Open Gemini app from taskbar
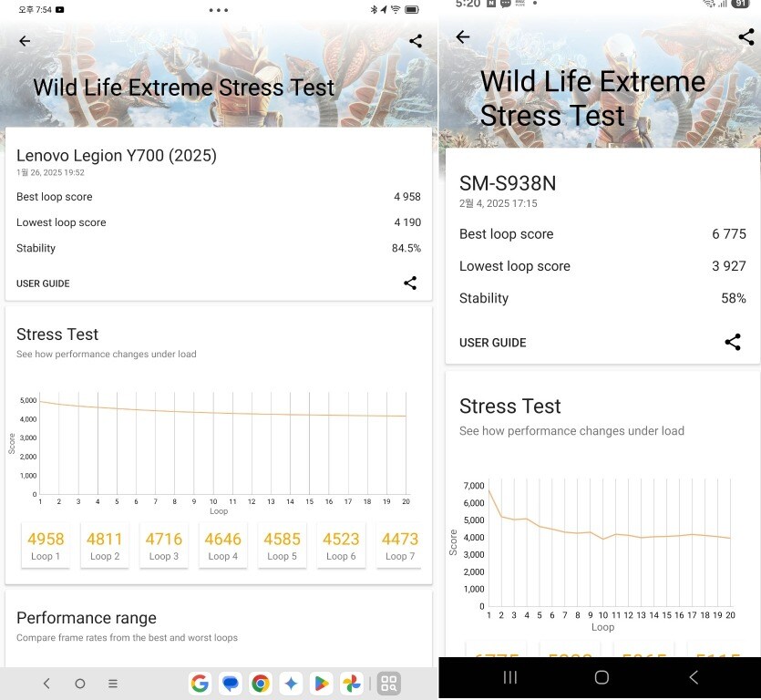This screenshot has height=700, width=761. [x=291, y=684]
